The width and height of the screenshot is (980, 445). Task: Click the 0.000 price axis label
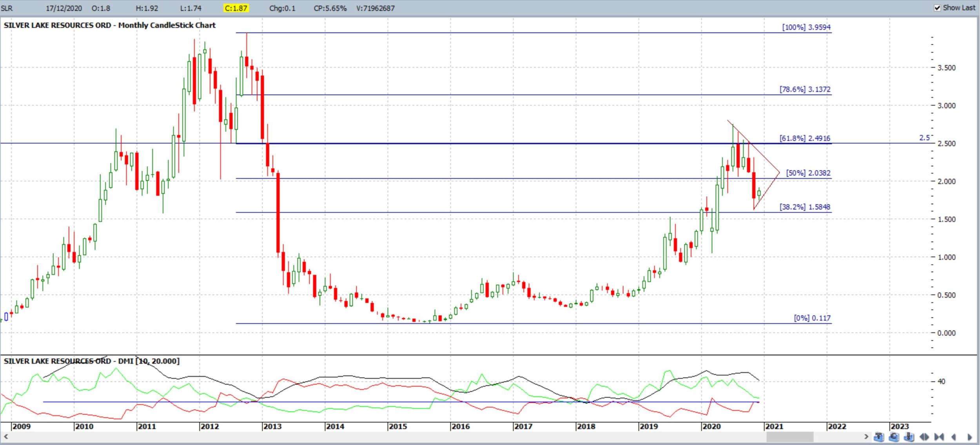pyautogui.click(x=946, y=333)
